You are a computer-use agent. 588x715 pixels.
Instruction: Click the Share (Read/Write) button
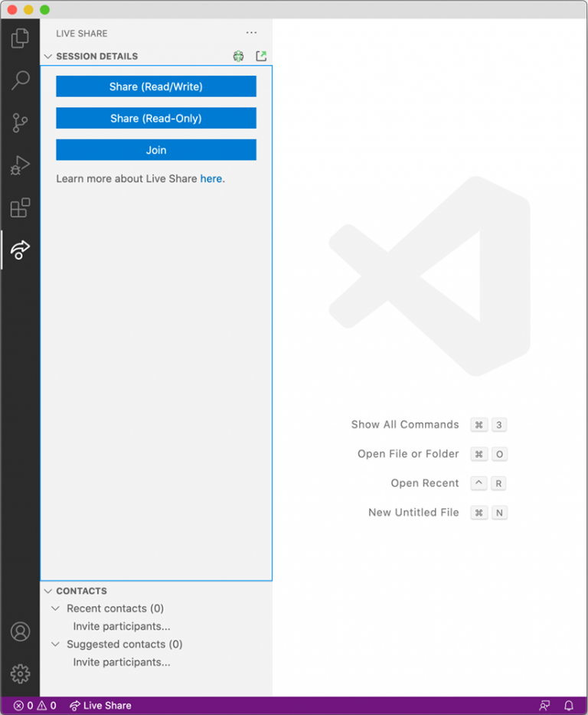pos(156,87)
